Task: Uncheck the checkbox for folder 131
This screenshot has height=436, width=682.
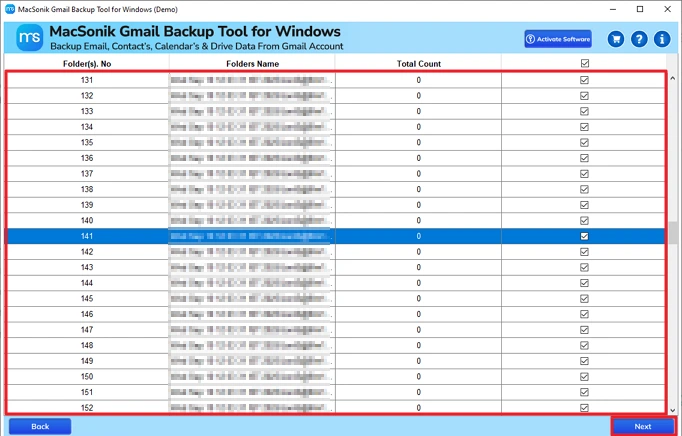Action: (x=585, y=80)
